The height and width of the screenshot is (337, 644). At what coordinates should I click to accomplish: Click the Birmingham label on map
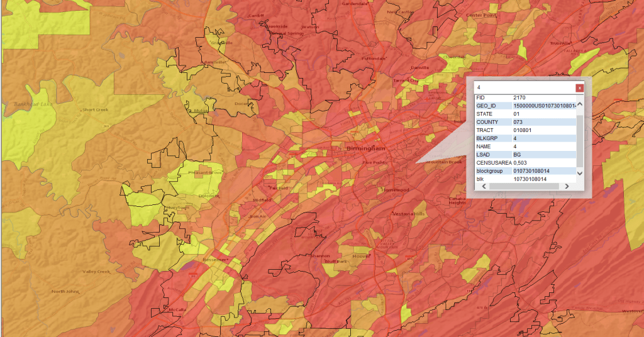click(x=365, y=148)
